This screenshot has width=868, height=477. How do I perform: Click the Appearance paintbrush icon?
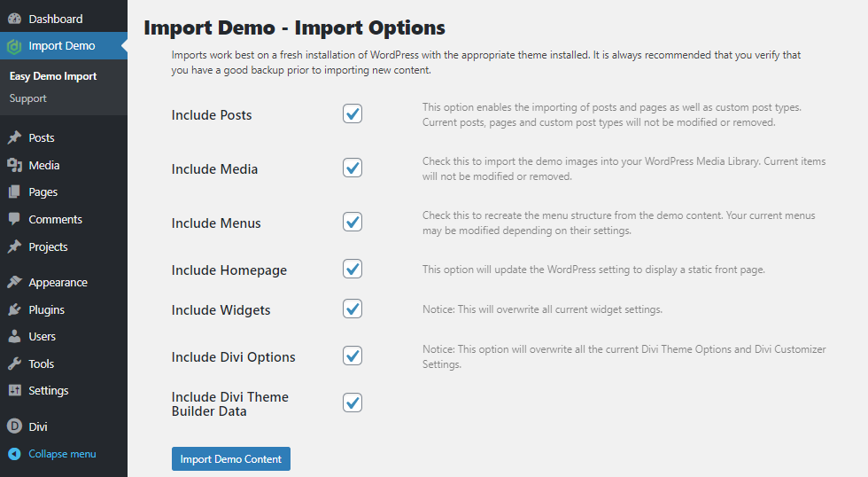(x=14, y=283)
